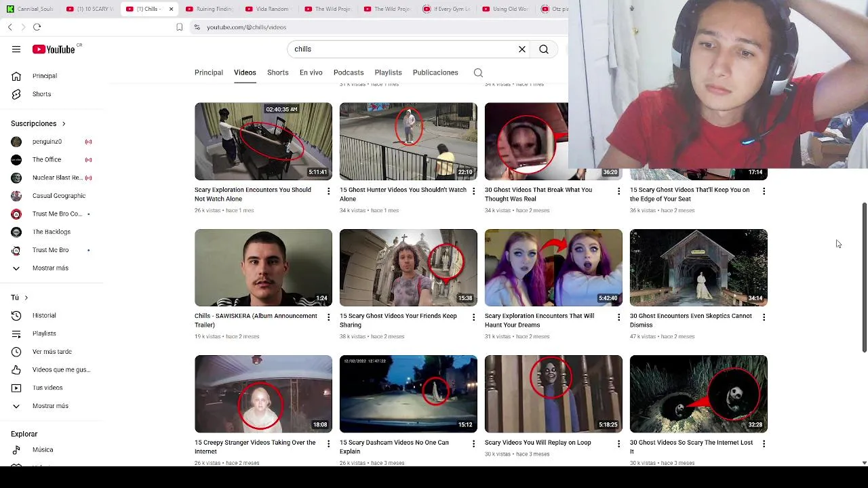Image resolution: width=868 pixels, height=488 pixels.
Task: Expand the Suscripciones section header
Action: [x=38, y=123]
